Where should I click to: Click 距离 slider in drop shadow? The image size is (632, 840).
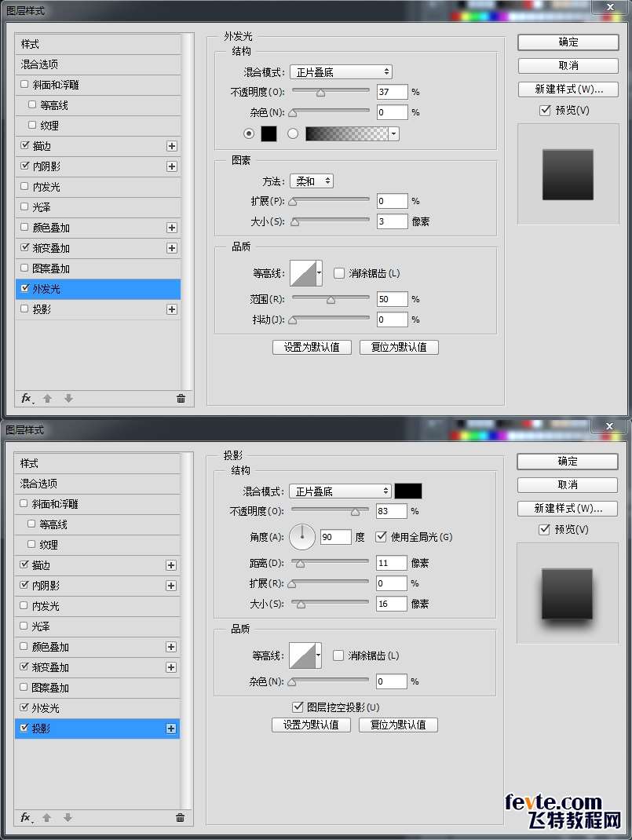tap(330, 563)
